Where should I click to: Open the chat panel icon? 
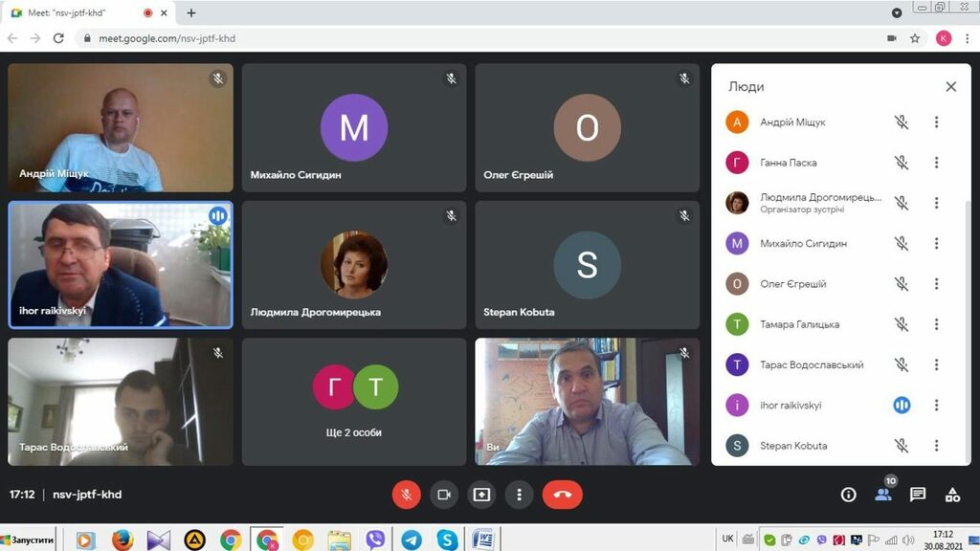click(x=918, y=495)
